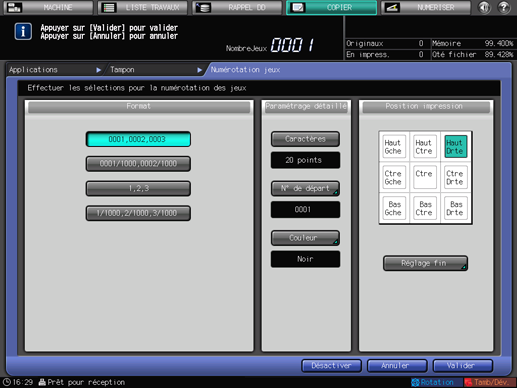
Task: Open the MACHINE tab
Action: point(48,7)
